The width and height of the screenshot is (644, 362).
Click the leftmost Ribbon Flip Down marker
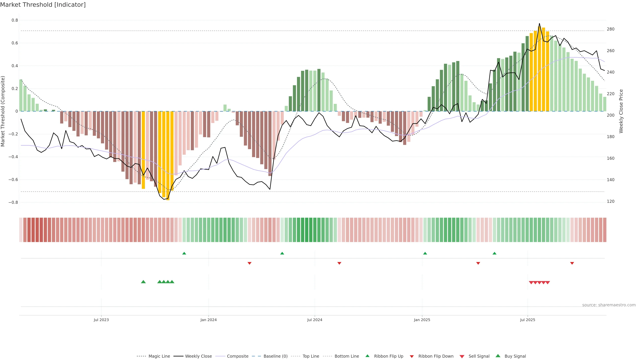click(250, 263)
